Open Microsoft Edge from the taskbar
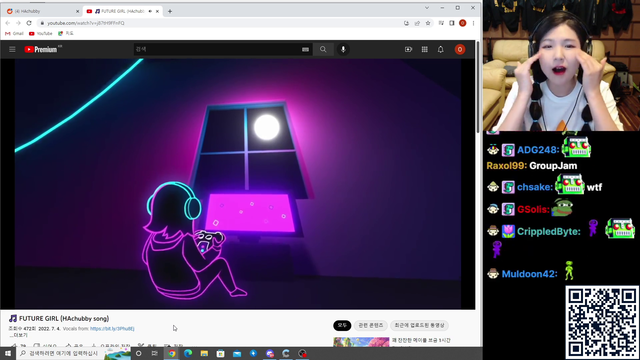640x360 pixels. coord(188,353)
